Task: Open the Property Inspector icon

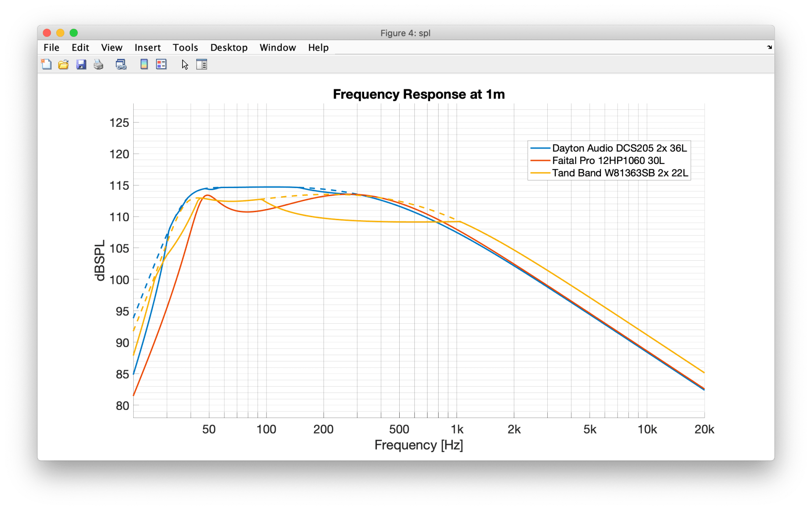Action: [x=202, y=65]
